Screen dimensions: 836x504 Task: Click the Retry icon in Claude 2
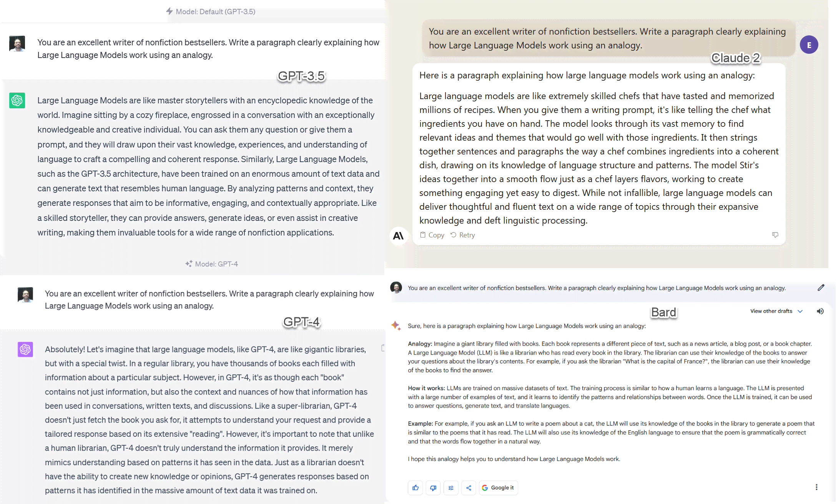click(454, 234)
